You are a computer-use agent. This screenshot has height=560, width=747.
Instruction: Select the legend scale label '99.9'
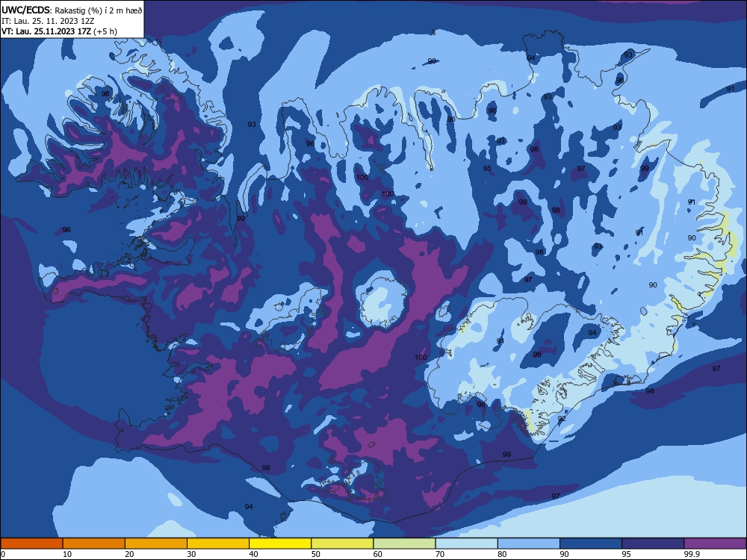pos(692,554)
